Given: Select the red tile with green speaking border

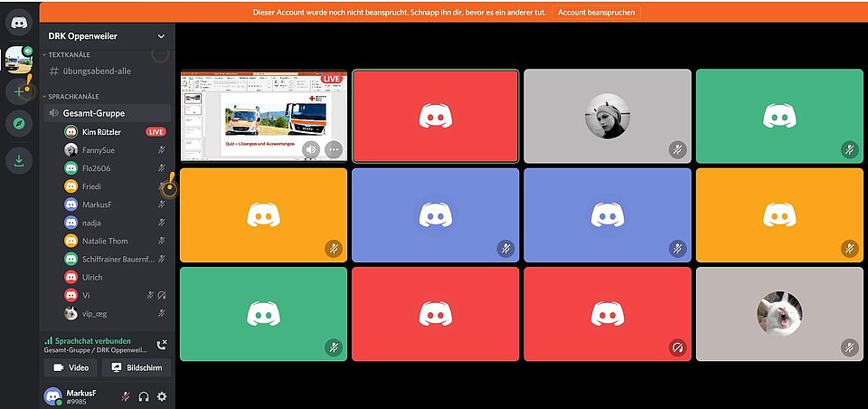Looking at the screenshot, I should 436,116.
